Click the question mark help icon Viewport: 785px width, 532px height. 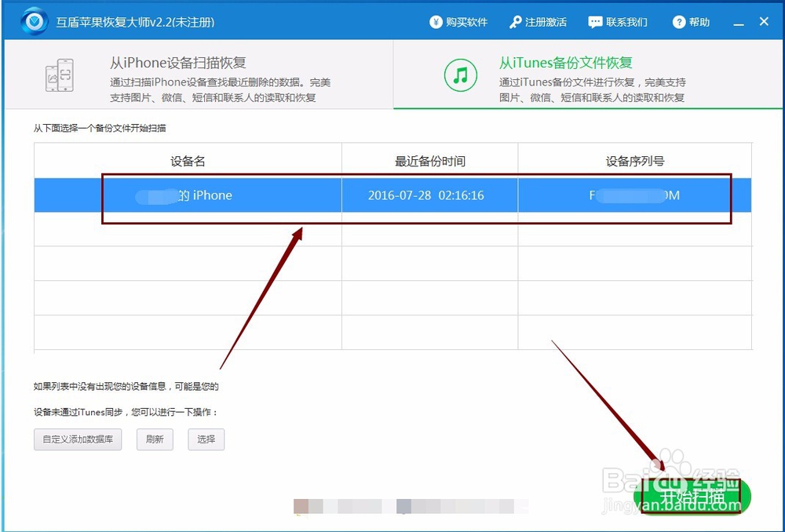pos(678,23)
